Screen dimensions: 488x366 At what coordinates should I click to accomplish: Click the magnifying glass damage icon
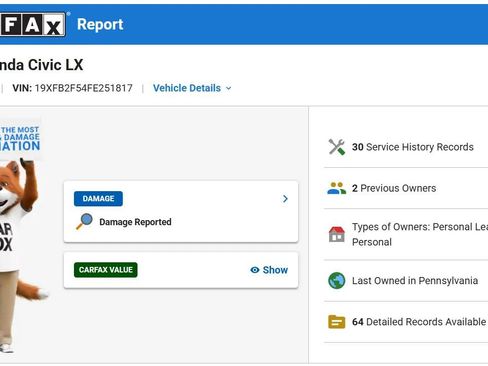pyautogui.click(x=84, y=221)
